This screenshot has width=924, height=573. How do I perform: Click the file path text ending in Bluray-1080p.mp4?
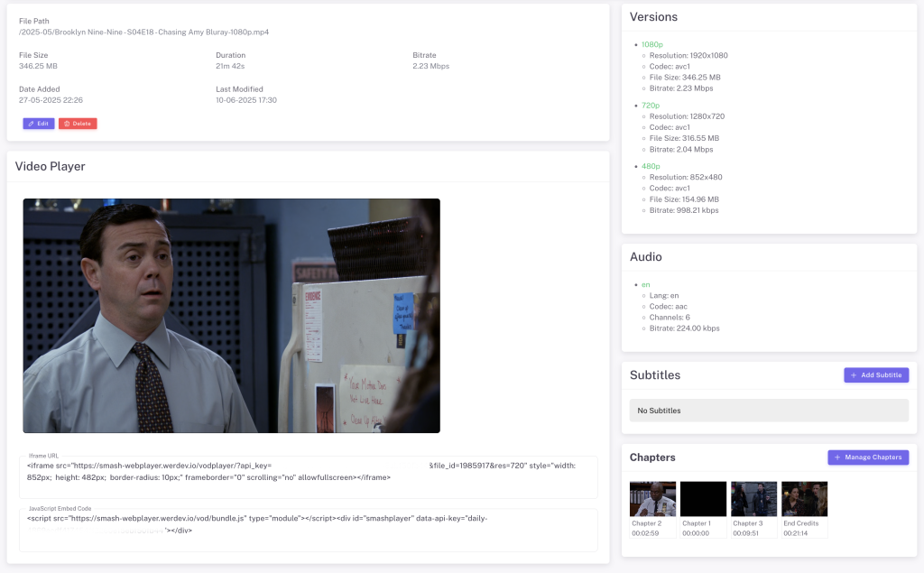tap(143, 32)
